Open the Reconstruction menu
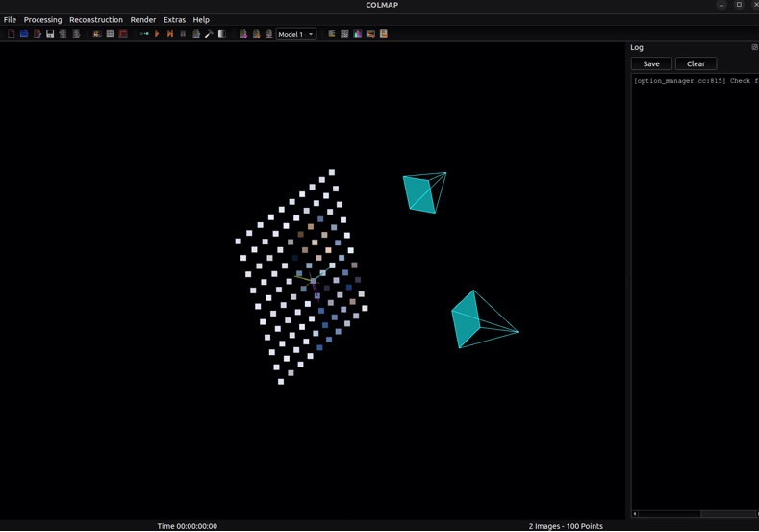Image resolution: width=759 pixels, height=532 pixels. 96,19
